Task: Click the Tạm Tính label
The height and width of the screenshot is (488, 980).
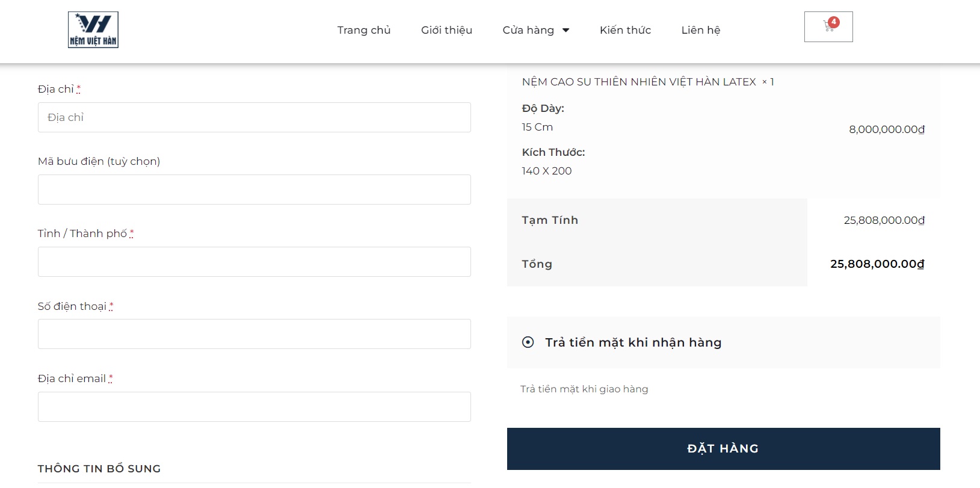Action: [x=550, y=220]
